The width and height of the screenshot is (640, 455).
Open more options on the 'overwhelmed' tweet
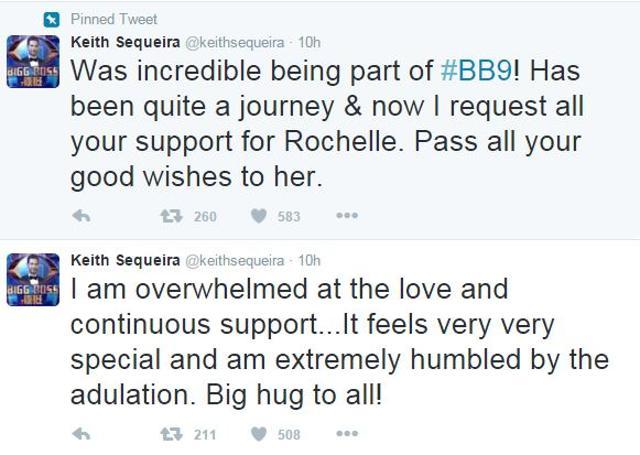pos(347,433)
